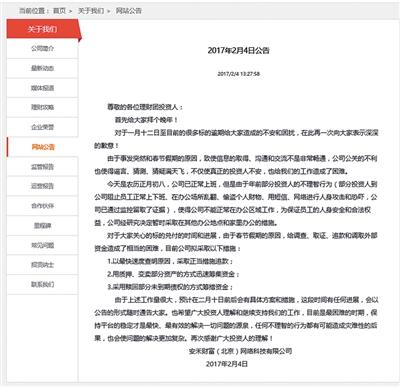The image size is (400, 387).
Task: Go to 媒体报道 in the sidebar
Action: 42,88
